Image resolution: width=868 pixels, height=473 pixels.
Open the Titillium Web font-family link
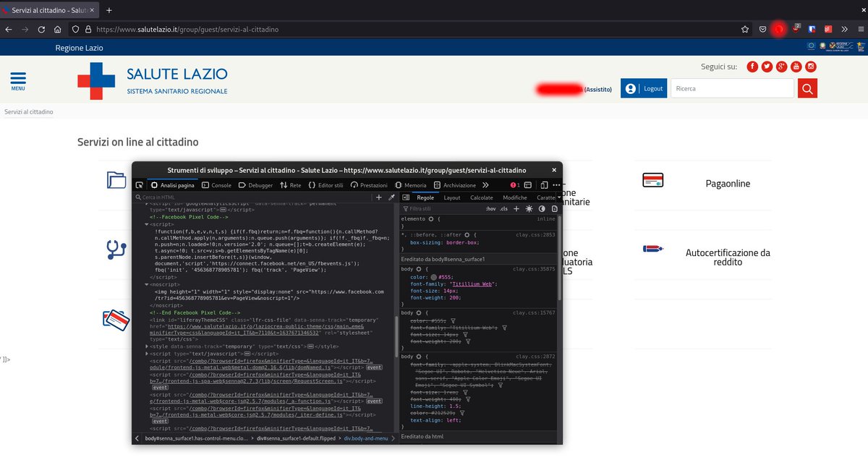coord(471,284)
